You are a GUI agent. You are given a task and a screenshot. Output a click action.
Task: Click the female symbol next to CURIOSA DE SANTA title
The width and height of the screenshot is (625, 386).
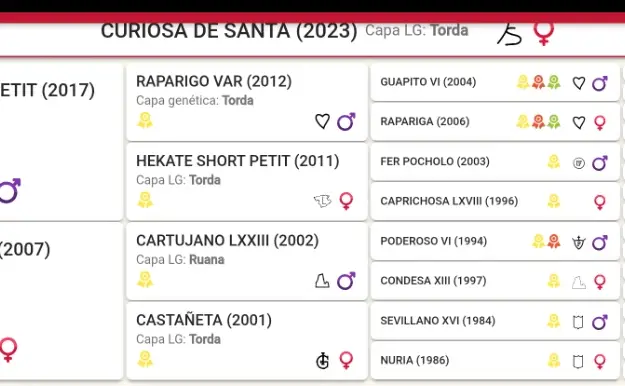(544, 33)
